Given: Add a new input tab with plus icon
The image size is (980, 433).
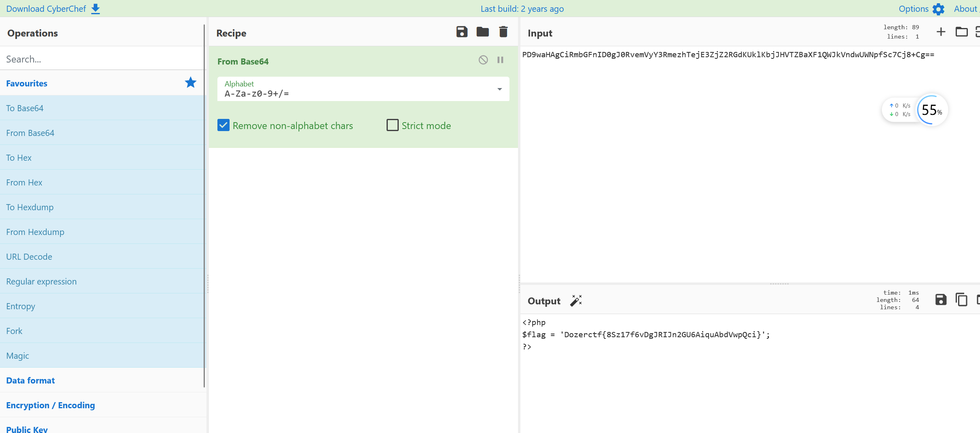Looking at the screenshot, I should 941,32.
